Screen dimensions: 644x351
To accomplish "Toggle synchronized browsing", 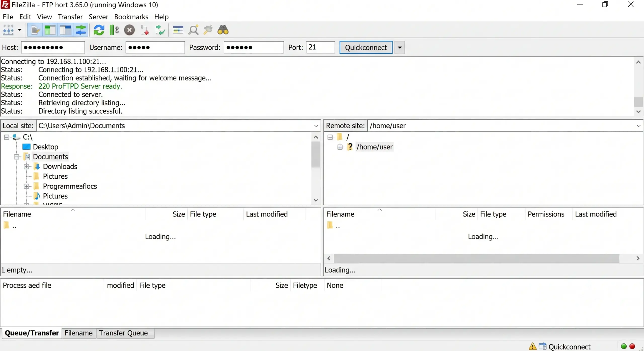I will click(208, 30).
